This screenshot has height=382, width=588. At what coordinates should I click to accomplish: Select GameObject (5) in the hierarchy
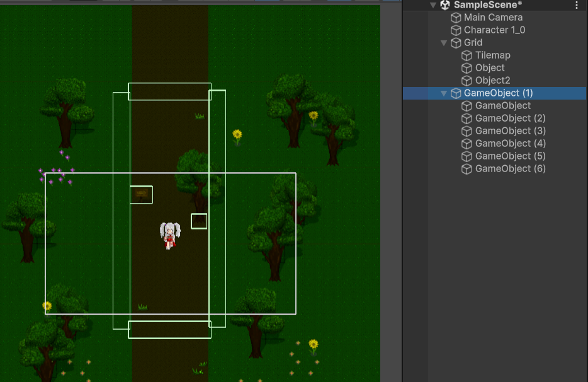[511, 156]
